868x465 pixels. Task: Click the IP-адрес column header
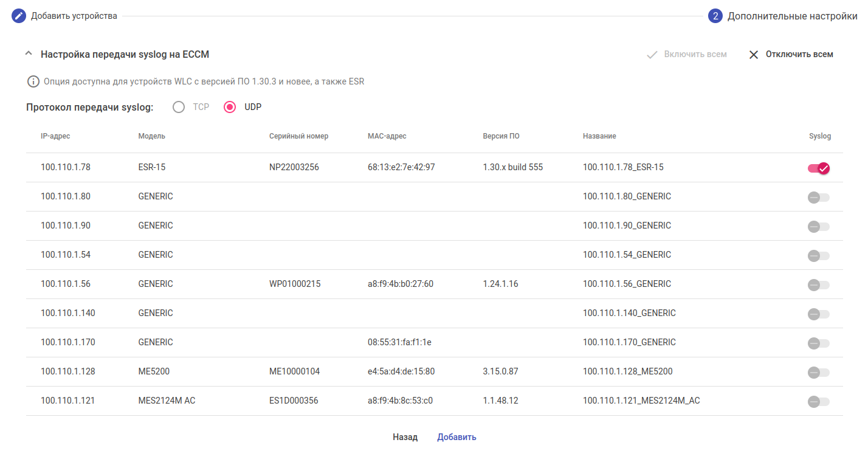[x=55, y=136]
